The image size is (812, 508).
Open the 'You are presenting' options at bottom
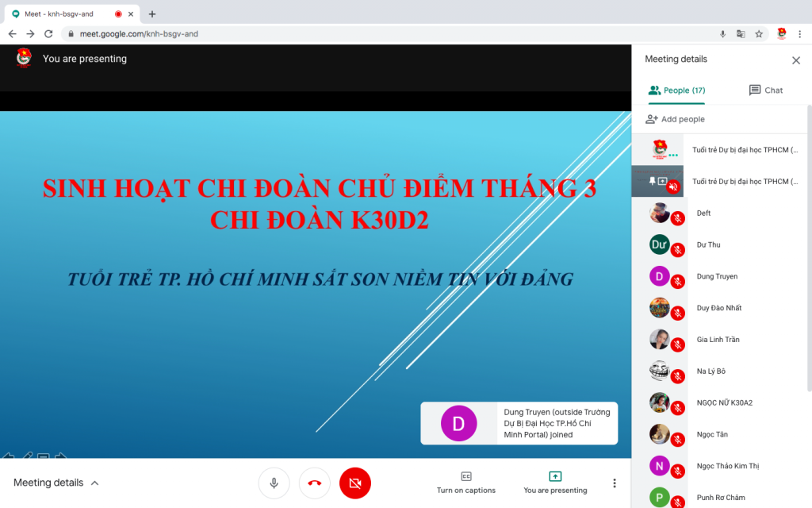point(555,483)
